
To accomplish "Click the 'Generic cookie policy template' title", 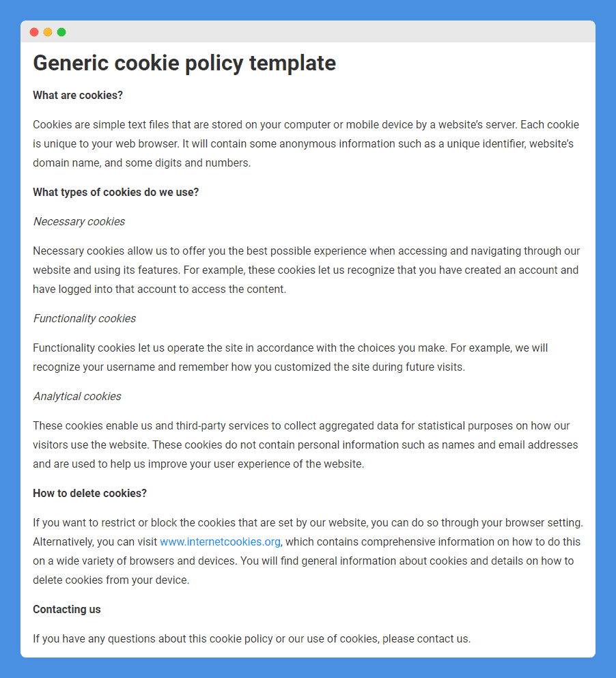I will (184, 63).
